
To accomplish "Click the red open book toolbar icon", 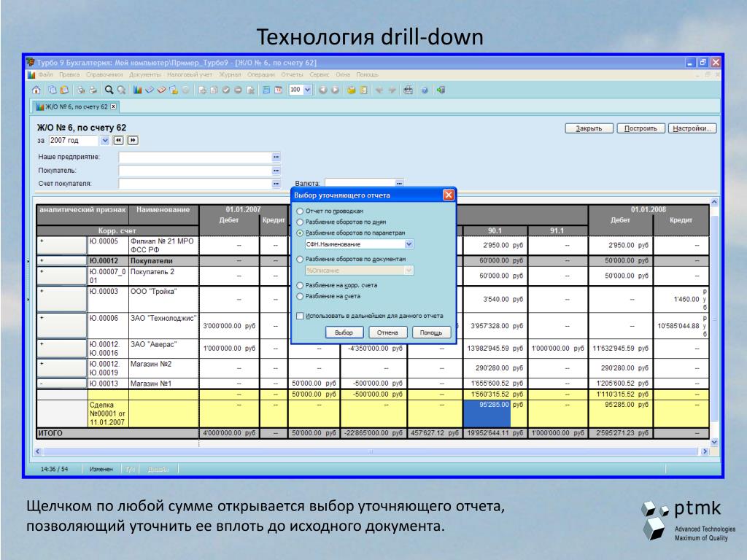I will (x=162, y=90).
